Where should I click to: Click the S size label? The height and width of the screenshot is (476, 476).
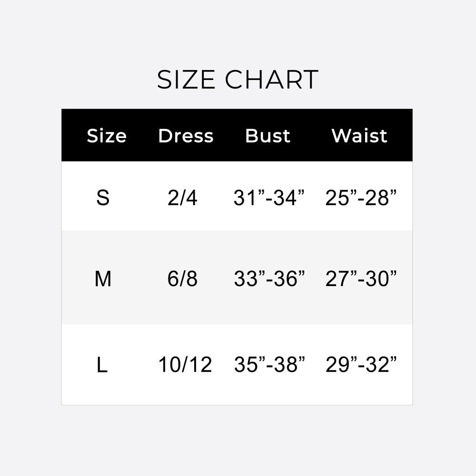(x=103, y=198)
